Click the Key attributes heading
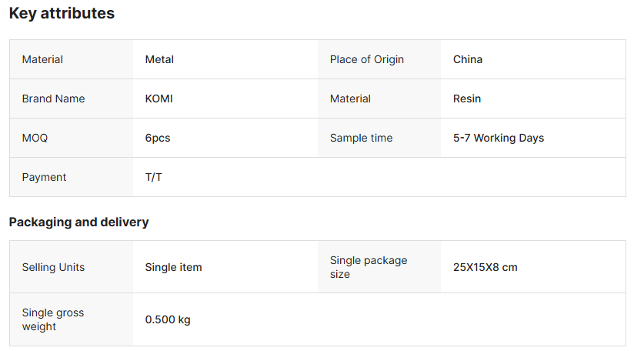 click(62, 14)
